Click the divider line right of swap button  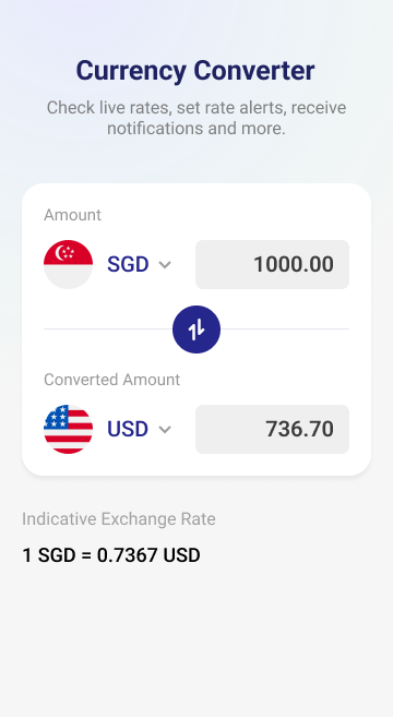tap(285, 329)
